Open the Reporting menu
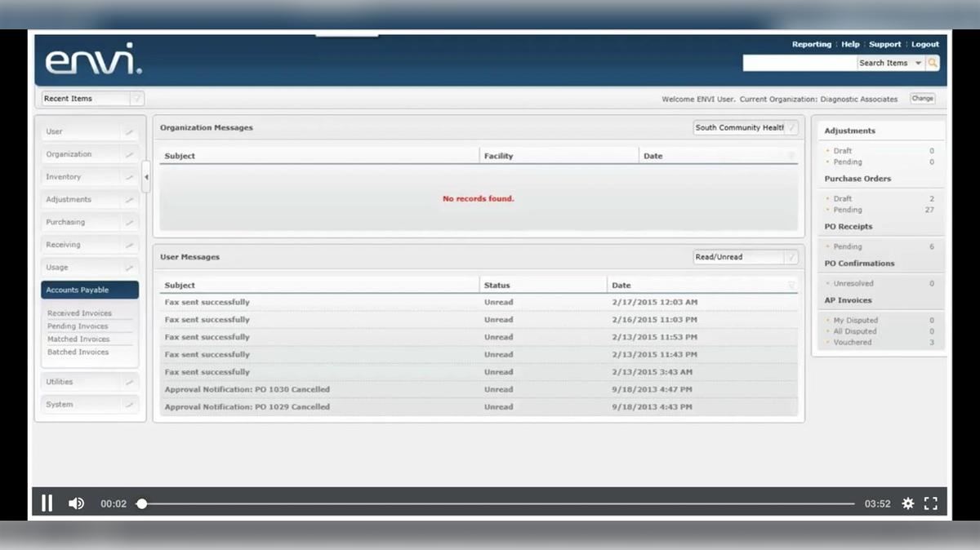980x550 pixels. pyautogui.click(x=812, y=44)
